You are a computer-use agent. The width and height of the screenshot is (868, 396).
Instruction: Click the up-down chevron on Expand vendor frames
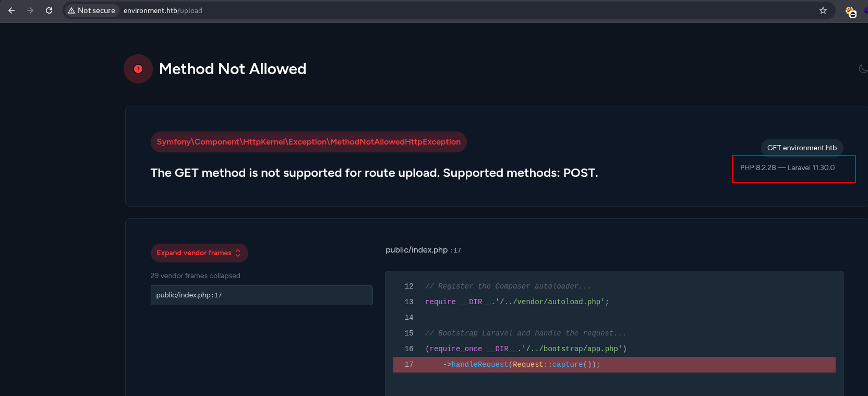click(238, 253)
